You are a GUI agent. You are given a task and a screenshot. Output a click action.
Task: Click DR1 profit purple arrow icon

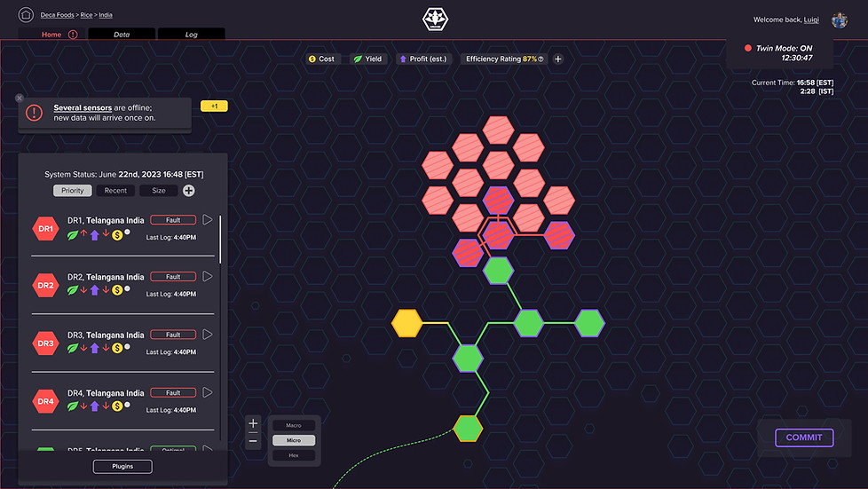coord(95,235)
